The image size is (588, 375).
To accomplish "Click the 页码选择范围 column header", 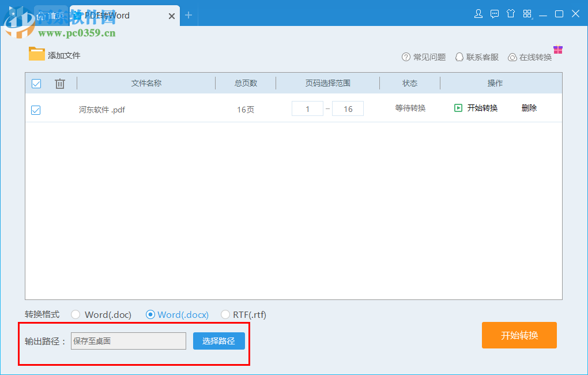I will click(x=328, y=83).
